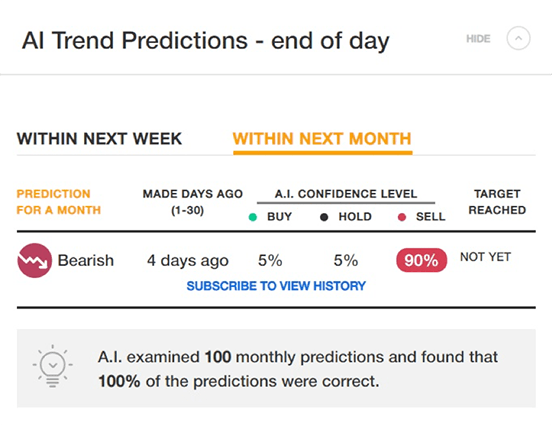Click the black HOLD legend dot
552x425 pixels.
point(324,217)
